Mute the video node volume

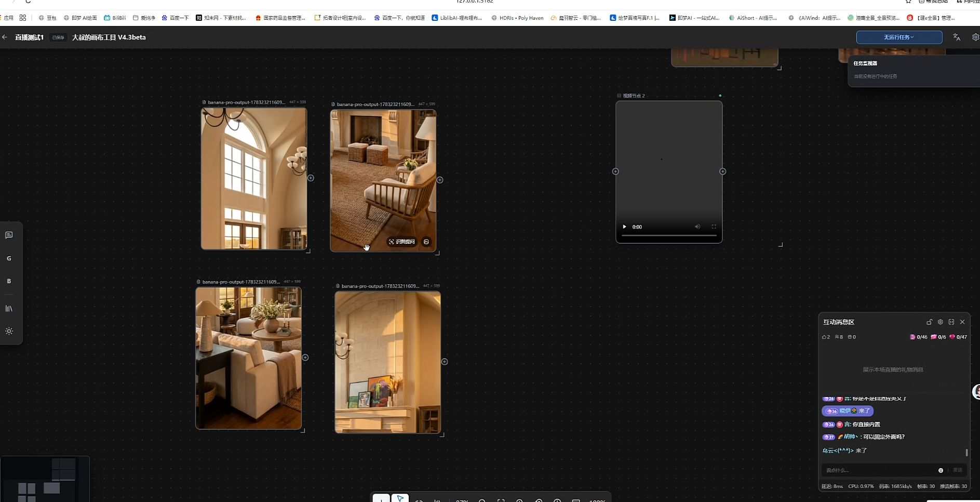pyautogui.click(x=697, y=227)
